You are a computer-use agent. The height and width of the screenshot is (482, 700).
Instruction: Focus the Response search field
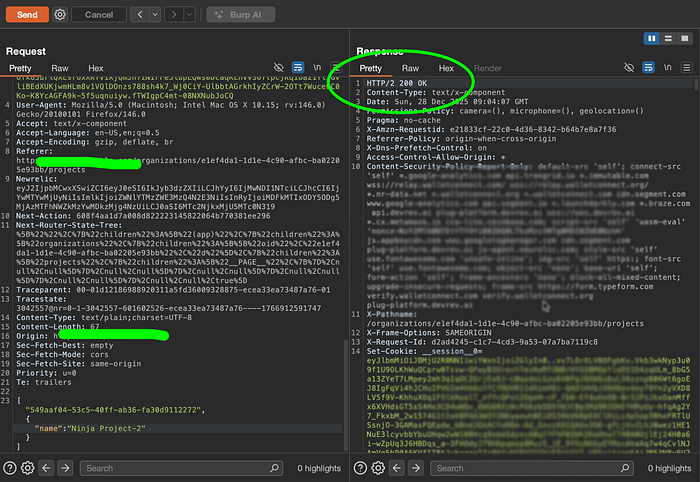coord(532,468)
